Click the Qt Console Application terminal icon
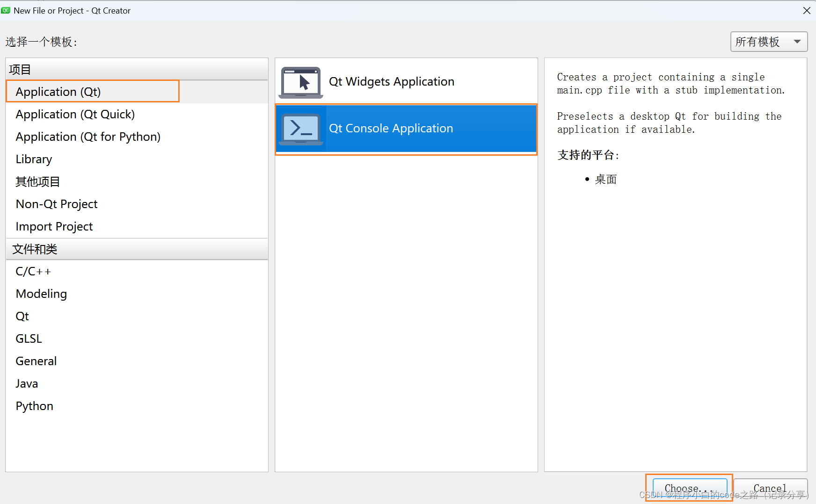Screen dimensions: 816x504 (x=301, y=129)
